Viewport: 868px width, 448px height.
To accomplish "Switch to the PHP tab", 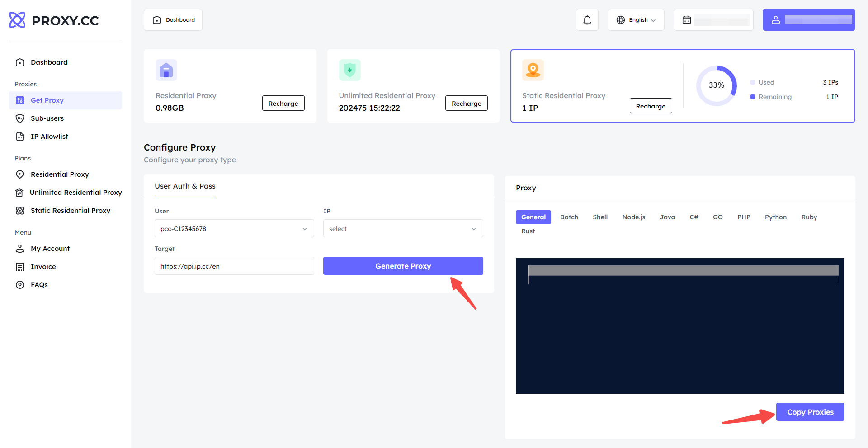I will click(x=744, y=217).
